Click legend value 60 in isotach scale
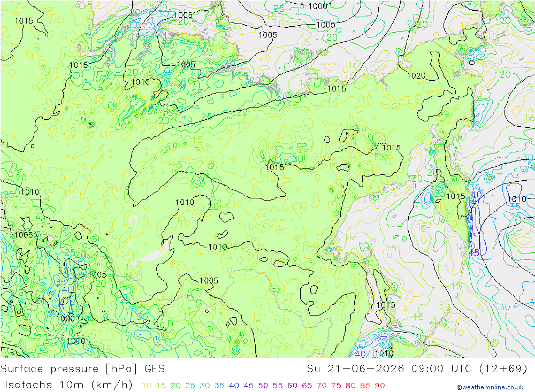The width and height of the screenshot is (535, 392). (293, 386)
